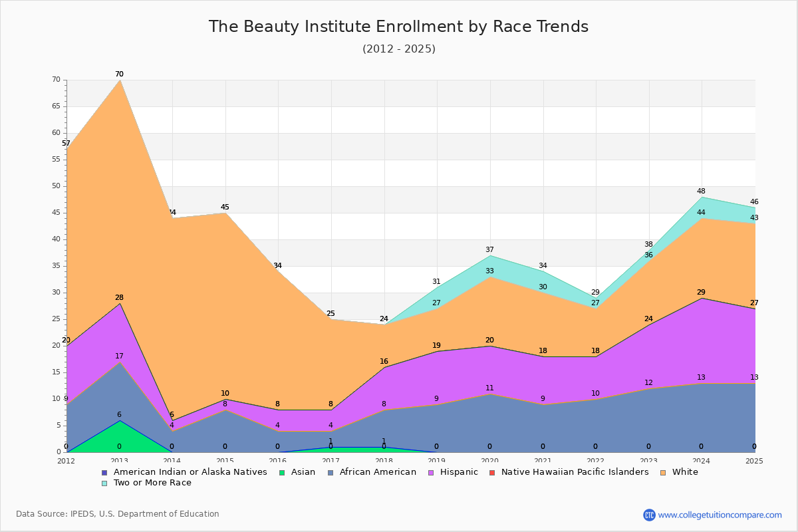Click the Two or More Race teal swatch
Screen dimensions: 798x532
104,483
